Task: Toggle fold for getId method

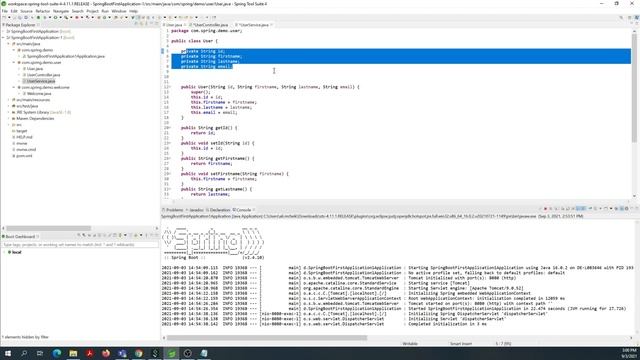Action: point(169,128)
